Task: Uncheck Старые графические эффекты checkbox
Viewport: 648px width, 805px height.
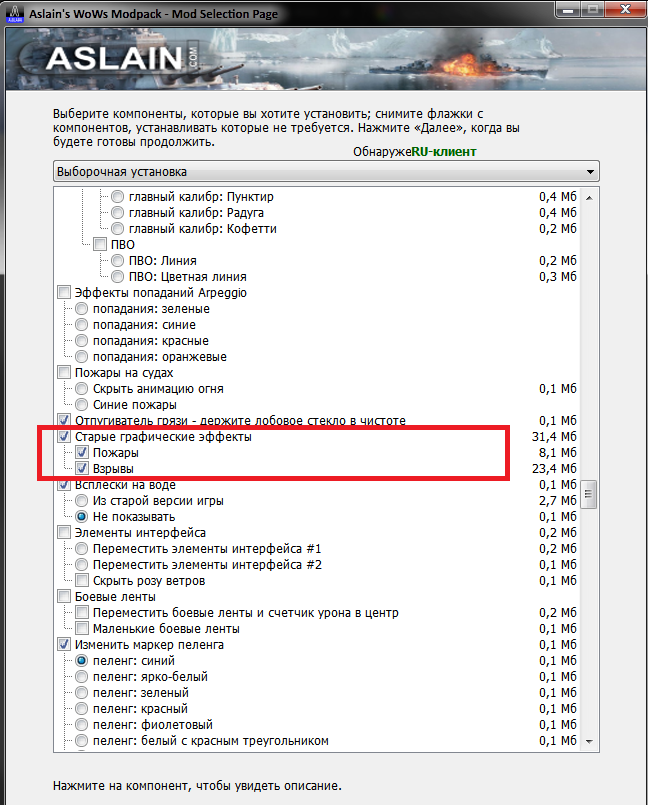Action: 64,436
